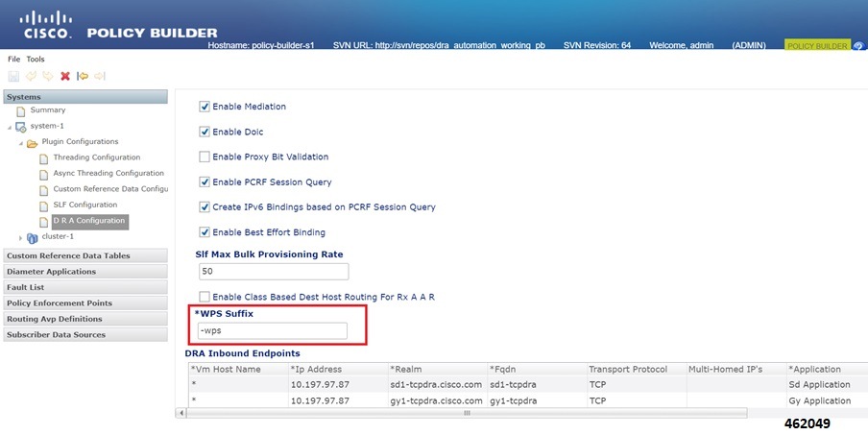Click the SLF Configuration page icon
The width and height of the screenshot is (868, 435).
click(x=44, y=205)
